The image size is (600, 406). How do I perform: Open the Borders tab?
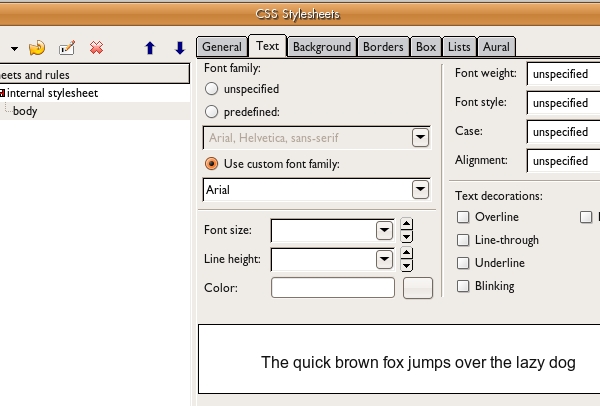[x=383, y=47]
